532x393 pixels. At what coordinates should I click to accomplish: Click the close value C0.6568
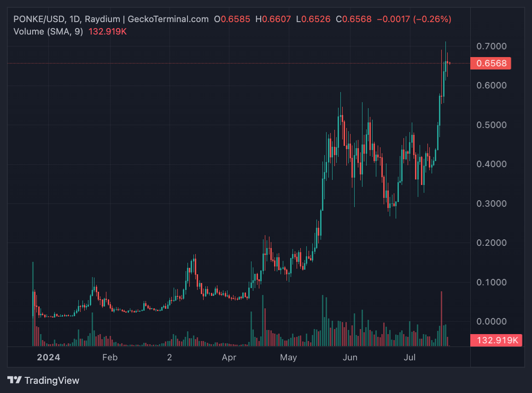point(354,19)
